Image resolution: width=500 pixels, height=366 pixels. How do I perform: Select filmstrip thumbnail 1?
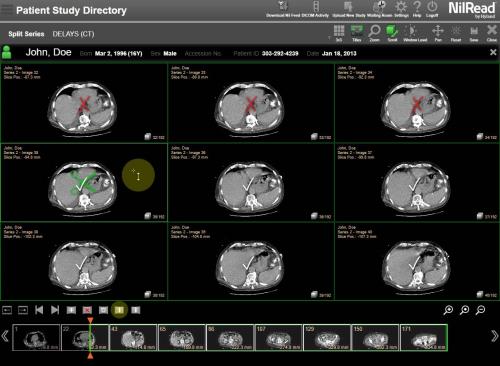click(x=36, y=337)
